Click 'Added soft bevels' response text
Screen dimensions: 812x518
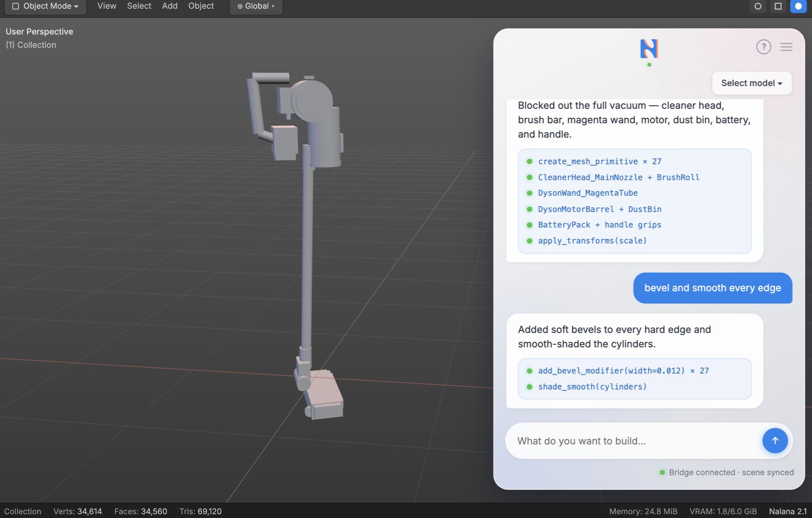click(614, 337)
